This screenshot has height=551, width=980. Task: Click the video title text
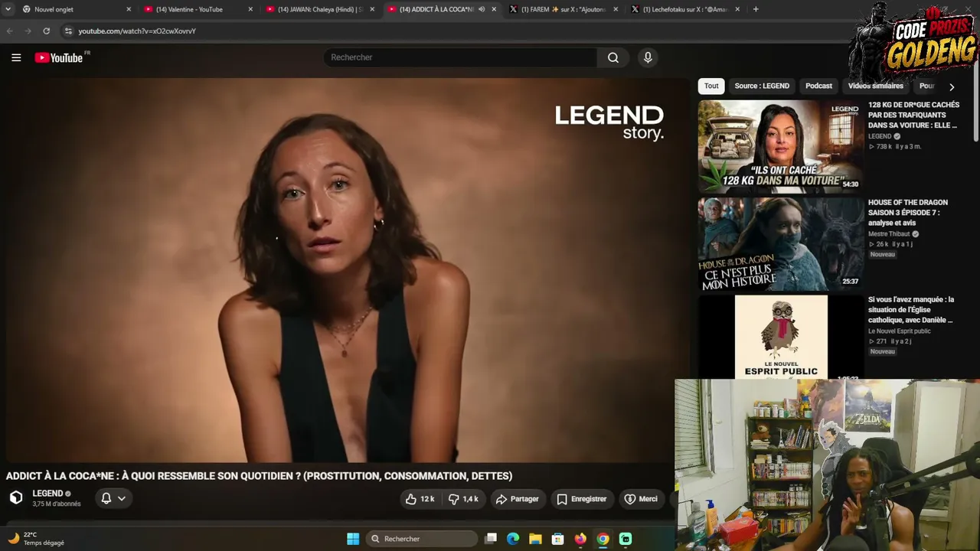259,476
